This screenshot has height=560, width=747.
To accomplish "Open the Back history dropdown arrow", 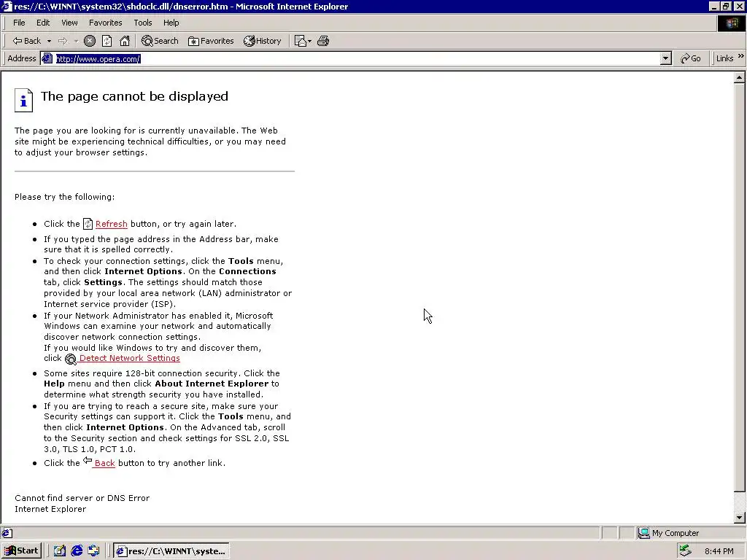I will click(49, 42).
